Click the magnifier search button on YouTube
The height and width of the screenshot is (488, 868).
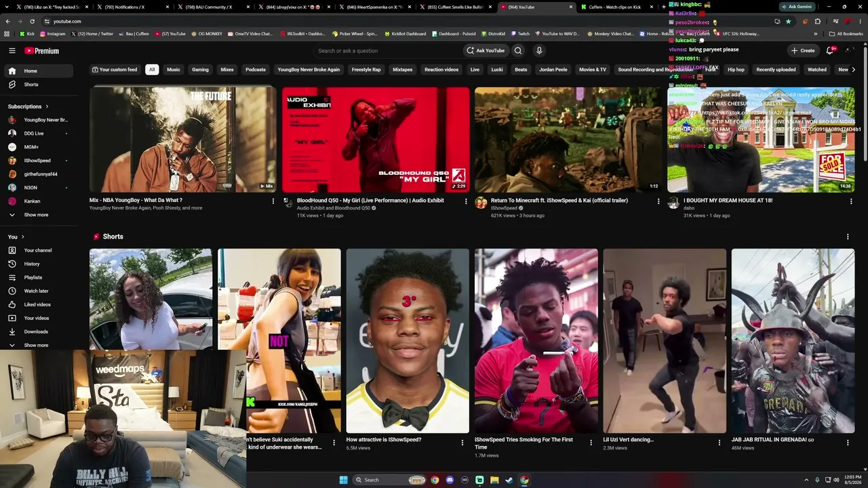(x=518, y=51)
